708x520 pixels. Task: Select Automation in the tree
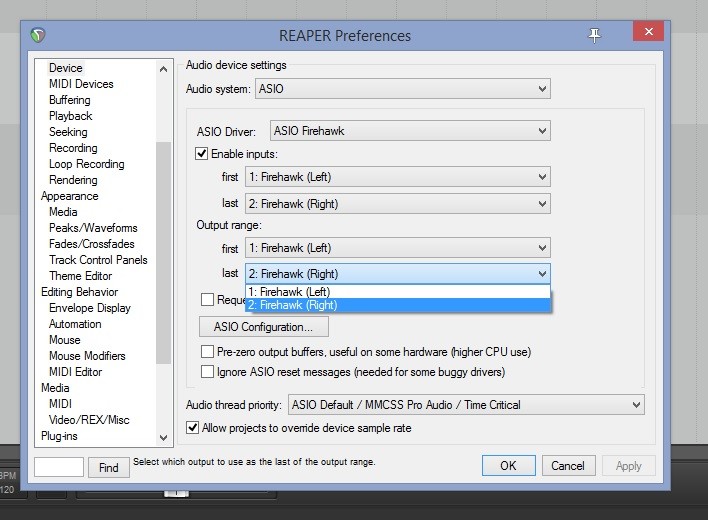click(75, 324)
